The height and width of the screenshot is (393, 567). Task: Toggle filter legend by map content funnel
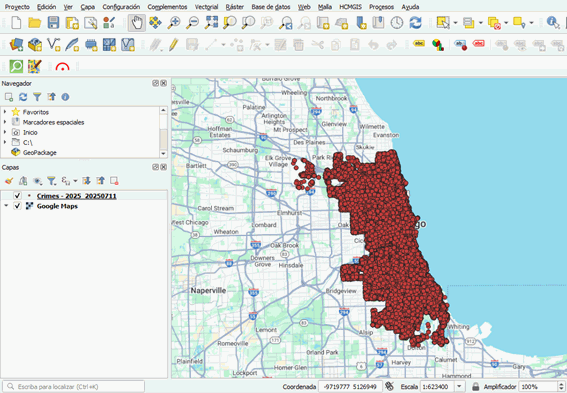[x=51, y=181]
